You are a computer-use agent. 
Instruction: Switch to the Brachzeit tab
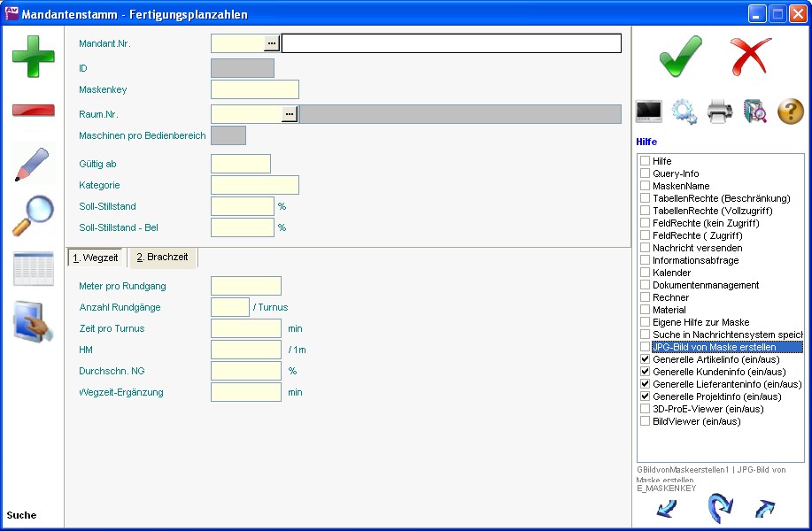[x=162, y=258]
